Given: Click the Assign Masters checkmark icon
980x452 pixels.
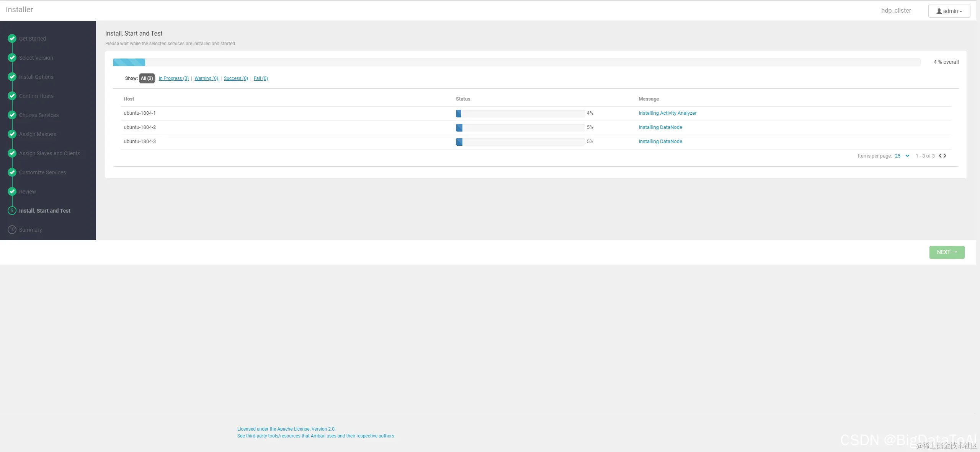Looking at the screenshot, I should point(12,134).
